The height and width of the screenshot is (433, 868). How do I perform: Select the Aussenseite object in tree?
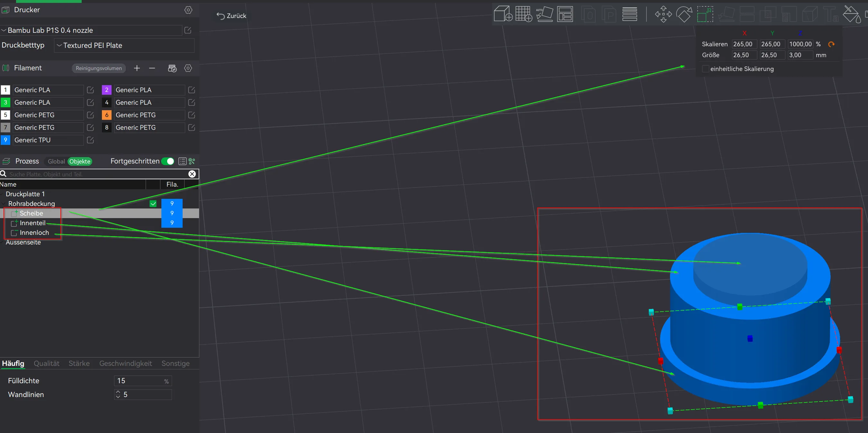click(x=23, y=242)
